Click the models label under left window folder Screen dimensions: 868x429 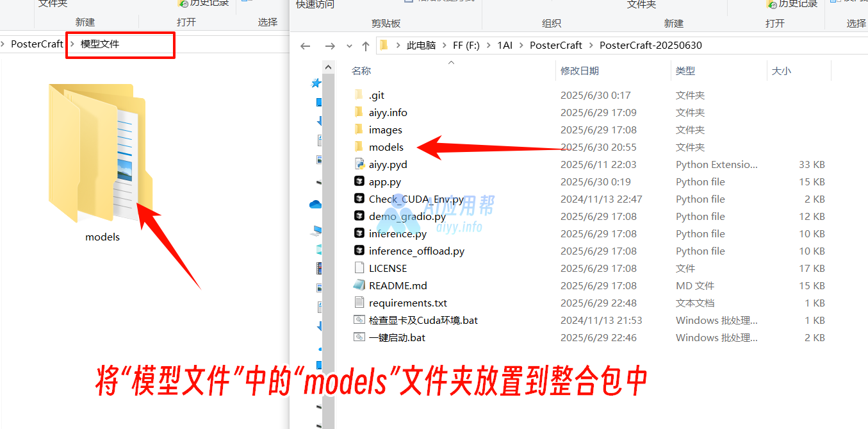point(102,237)
